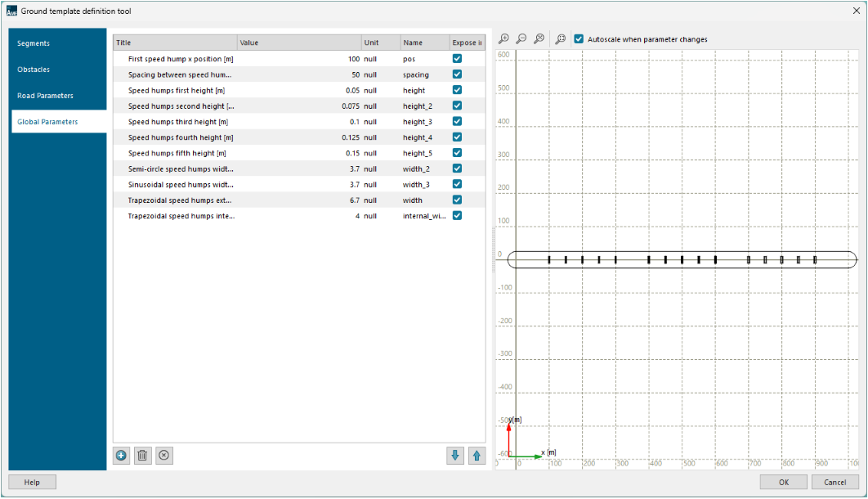The width and height of the screenshot is (868, 499).
Task: Add a new parameter with plus icon
Action: coord(122,456)
